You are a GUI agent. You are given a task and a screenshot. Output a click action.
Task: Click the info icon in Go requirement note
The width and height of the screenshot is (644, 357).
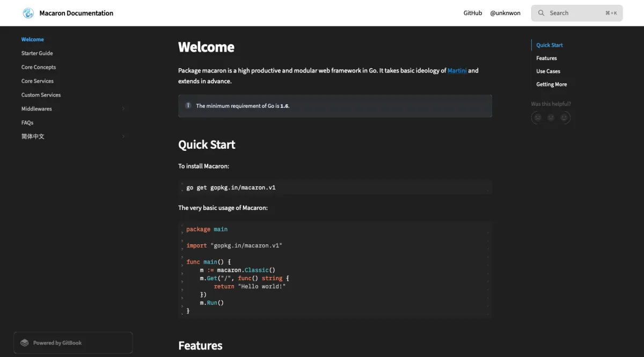click(188, 106)
